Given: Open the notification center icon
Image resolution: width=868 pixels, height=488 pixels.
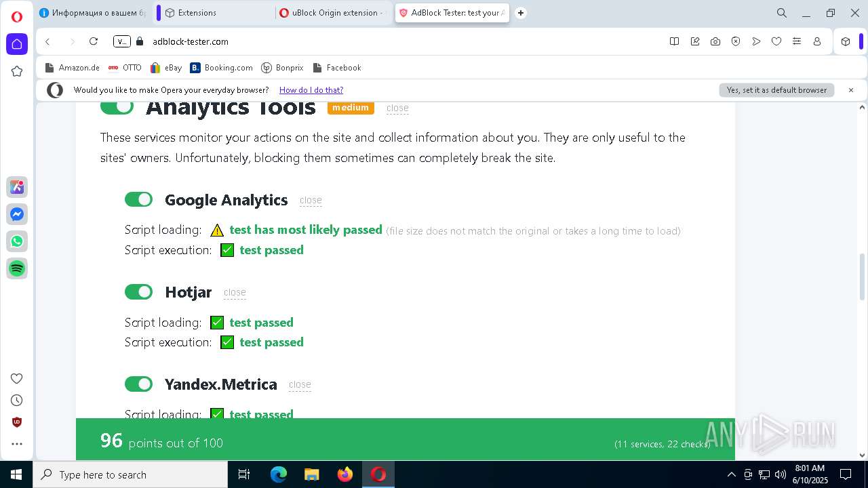Looking at the screenshot, I should click(x=846, y=474).
